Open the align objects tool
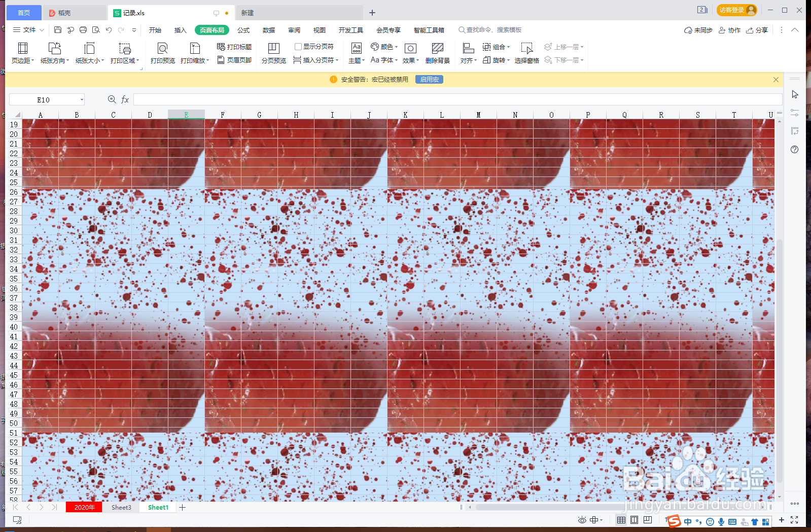The image size is (811, 532). pyautogui.click(x=469, y=53)
